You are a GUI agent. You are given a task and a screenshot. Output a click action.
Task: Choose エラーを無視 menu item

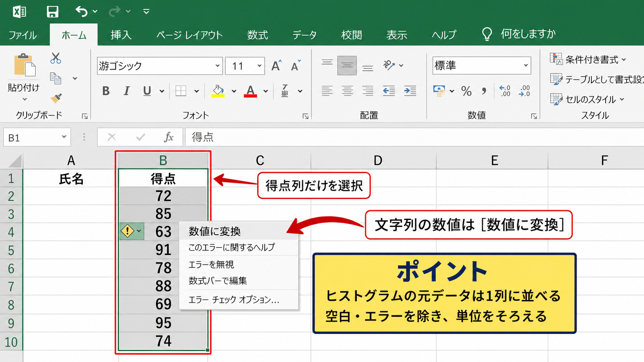point(239,265)
